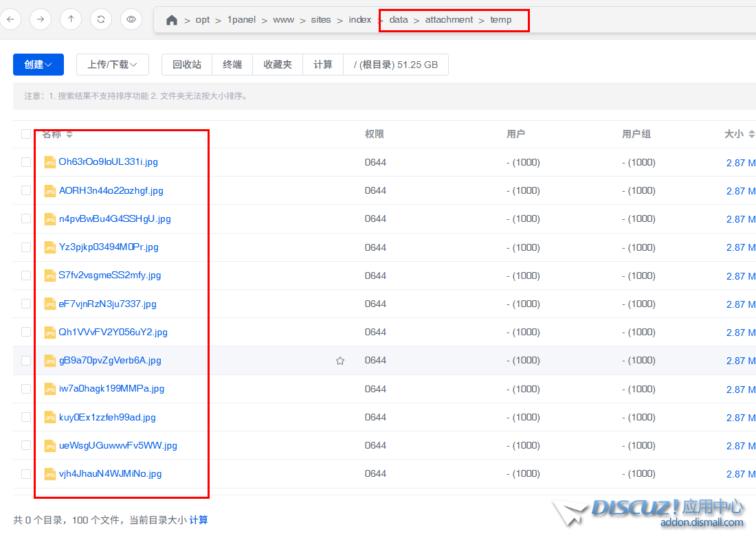Image resolution: width=756 pixels, height=540 pixels.
Task: Check the box for eF7vjnRzN3ju7337.jpg
Action: click(x=26, y=304)
